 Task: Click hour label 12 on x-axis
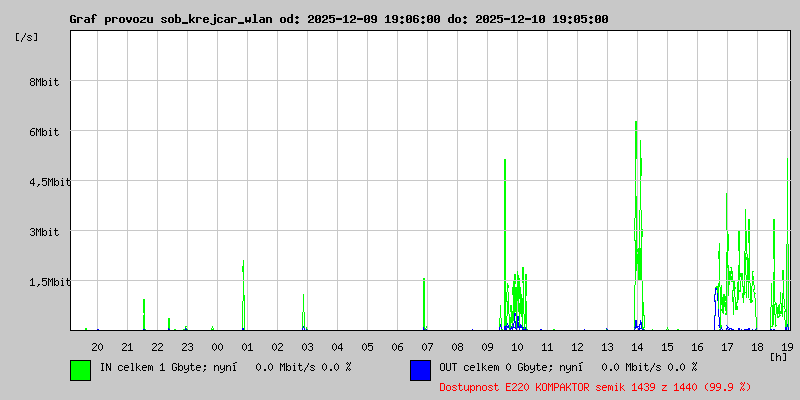coord(577,347)
